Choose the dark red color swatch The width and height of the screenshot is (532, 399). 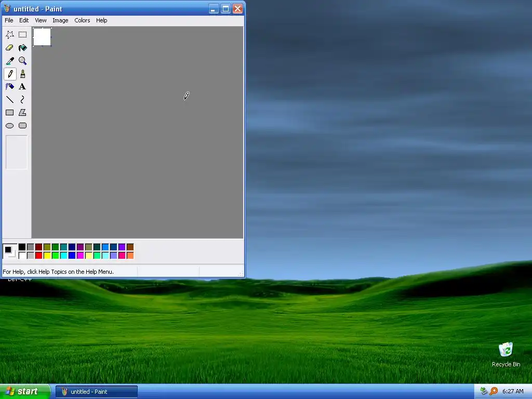click(38, 247)
